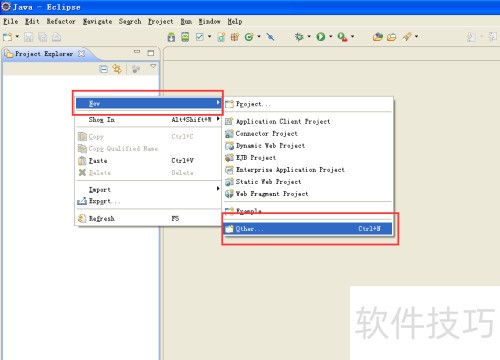Click Collapse All in Project Explorer
The width and height of the screenshot is (500, 360).
coord(104,69)
